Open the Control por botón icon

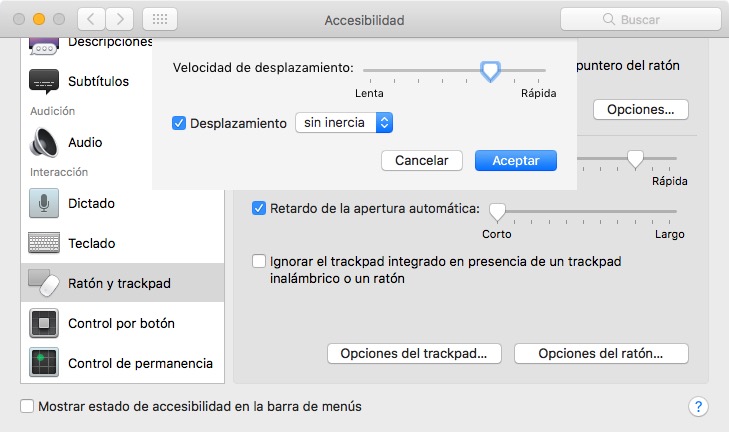pos(44,323)
